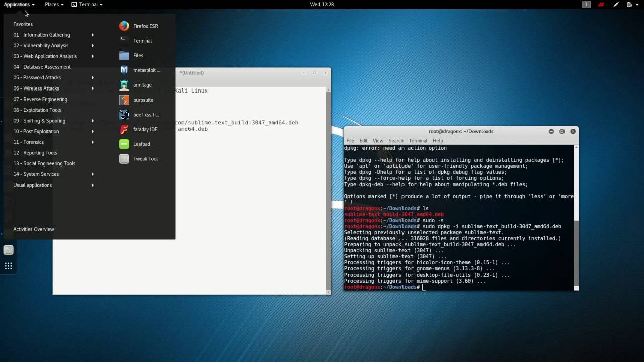
Task: Click the red recording indicator in top bar
Action: click(601, 4)
